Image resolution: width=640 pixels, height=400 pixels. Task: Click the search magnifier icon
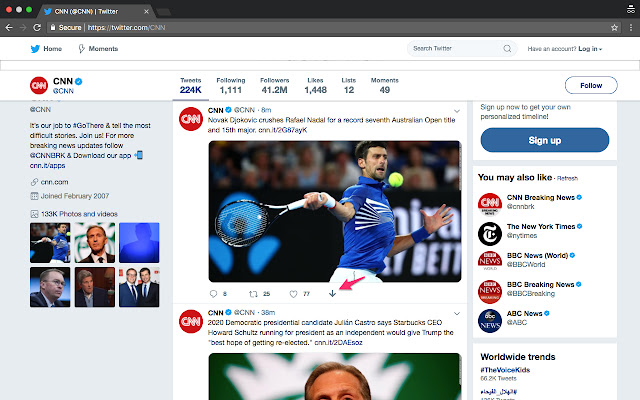pyautogui.click(x=507, y=49)
